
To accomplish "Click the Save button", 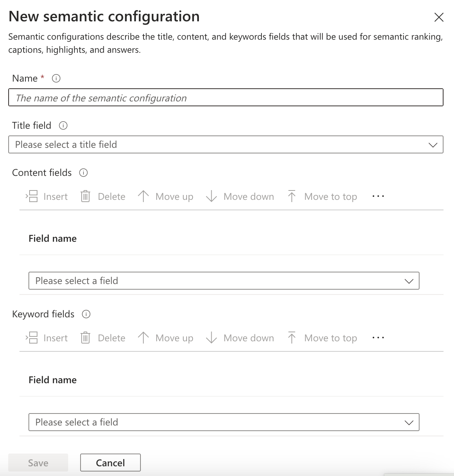I will click(38, 463).
